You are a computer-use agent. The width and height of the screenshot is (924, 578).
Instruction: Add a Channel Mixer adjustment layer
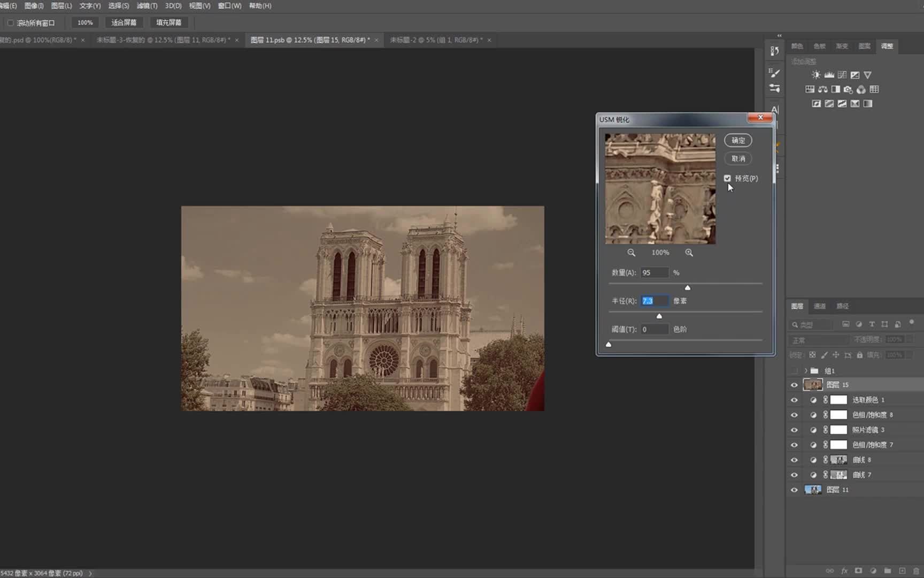click(x=861, y=89)
